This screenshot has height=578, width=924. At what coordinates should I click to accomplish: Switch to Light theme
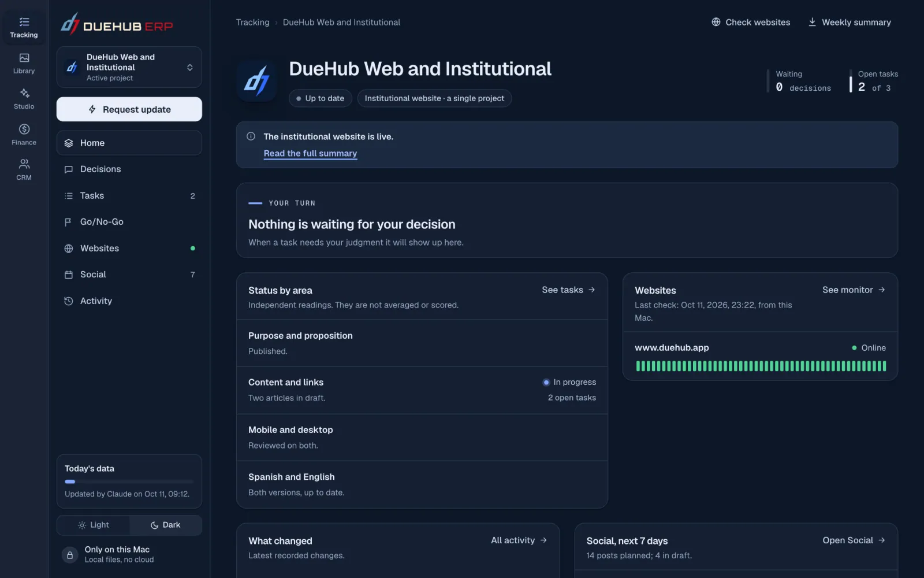click(94, 525)
